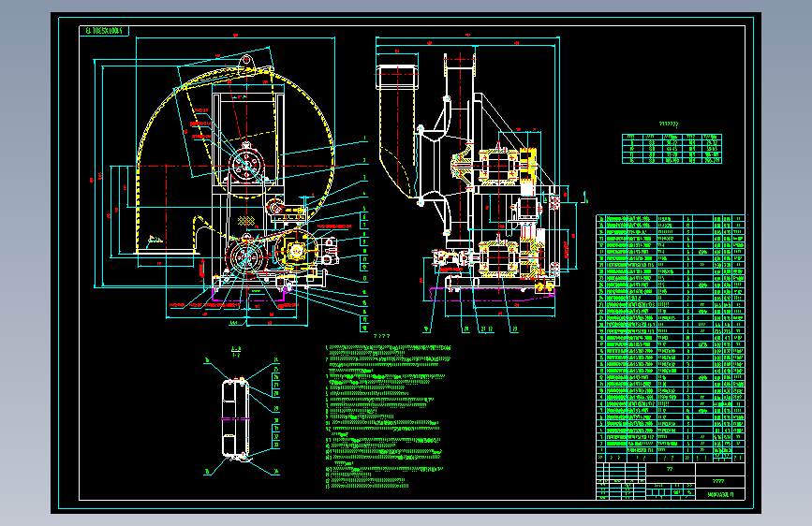Image resolution: width=812 pixels, height=526 pixels.
Task: Click the yellow cross-hatched mesh patch
Action: (x=246, y=221)
